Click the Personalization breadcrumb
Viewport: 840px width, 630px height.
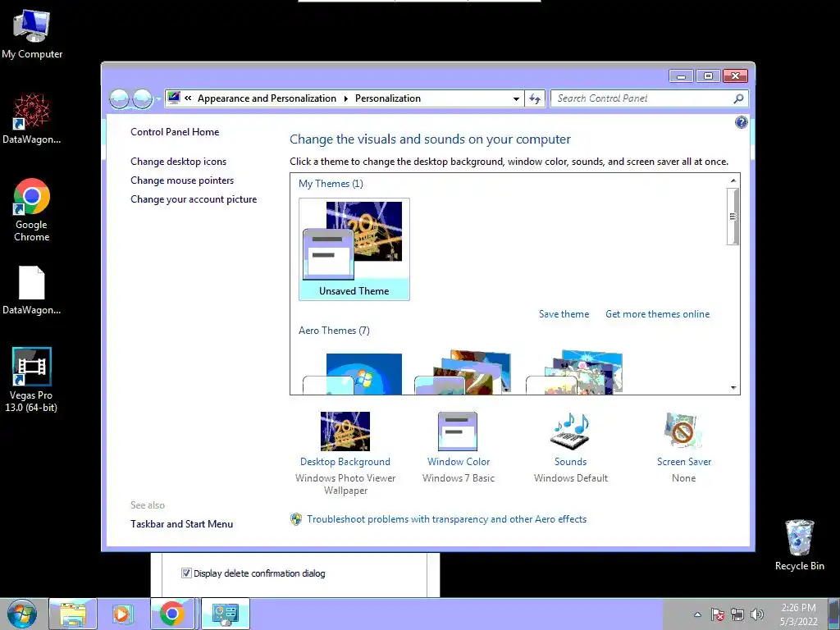pos(388,98)
